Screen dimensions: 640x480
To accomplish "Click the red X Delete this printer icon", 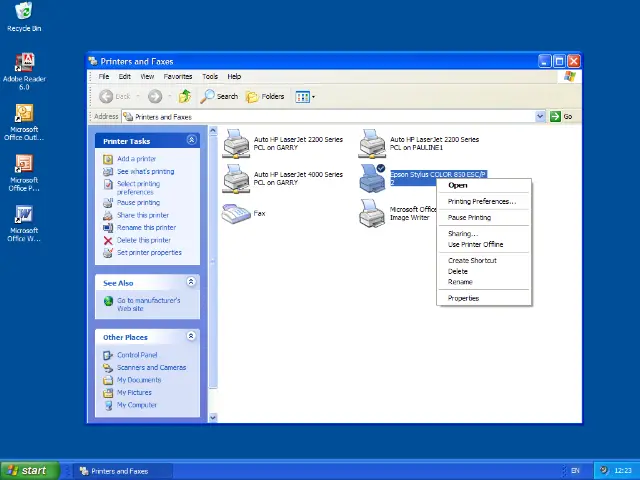I will [x=108, y=240].
